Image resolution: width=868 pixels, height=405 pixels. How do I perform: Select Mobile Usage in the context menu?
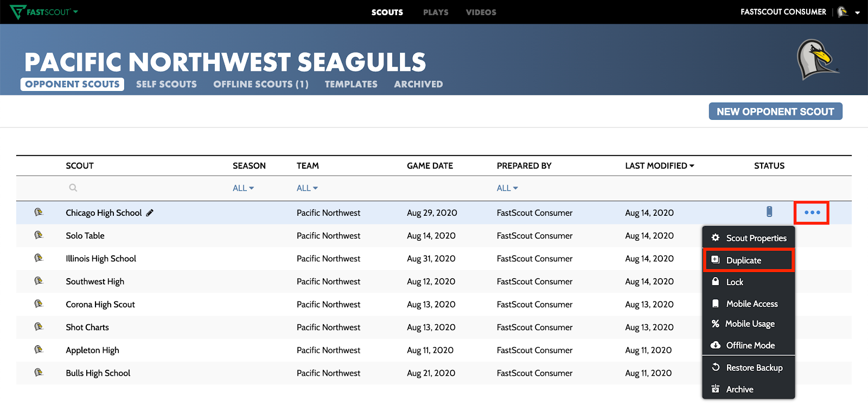coord(749,324)
